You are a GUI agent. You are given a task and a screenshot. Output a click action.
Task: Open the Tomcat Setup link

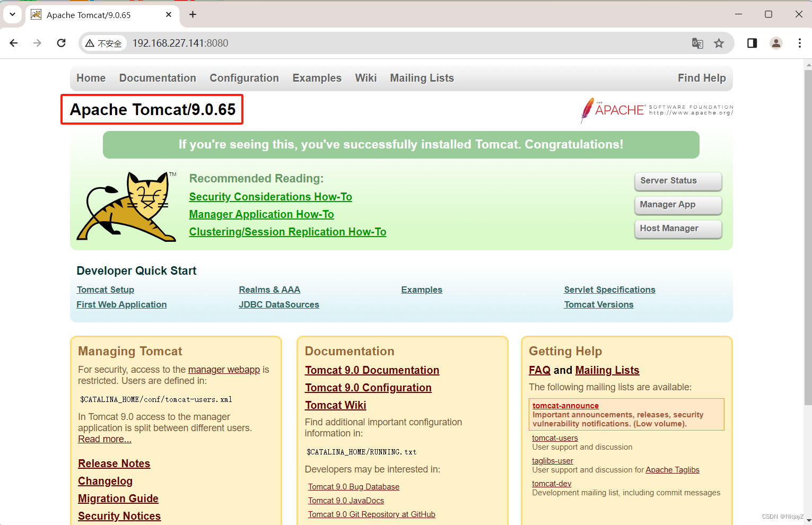coord(106,290)
